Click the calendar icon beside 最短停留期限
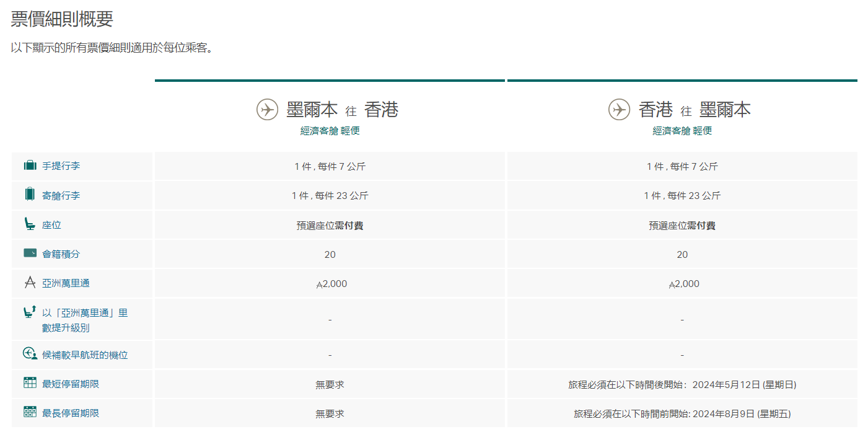868x437 pixels. (x=30, y=383)
